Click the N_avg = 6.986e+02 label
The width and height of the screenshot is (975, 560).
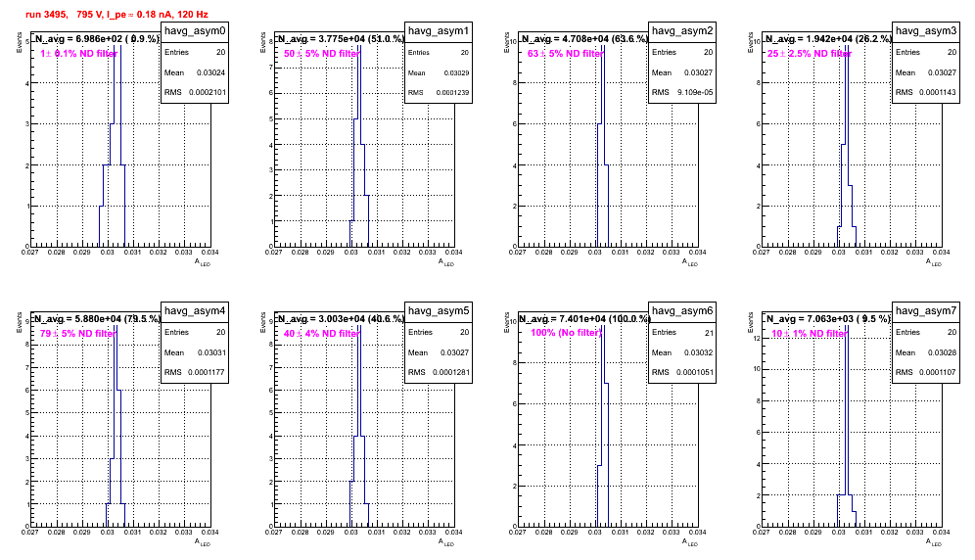[x=97, y=39]
